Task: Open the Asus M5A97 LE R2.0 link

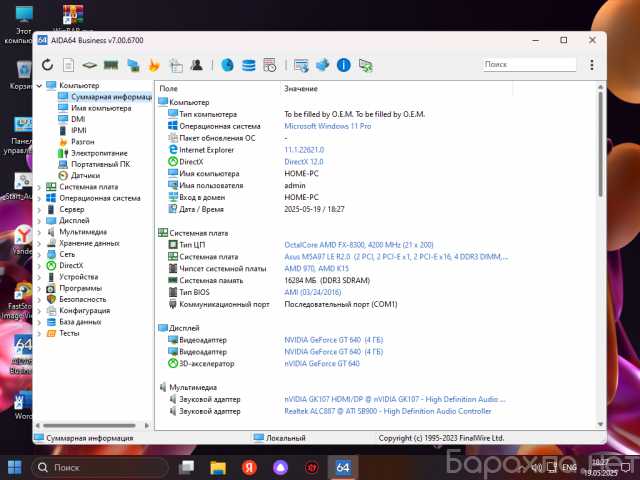Action: [396, 257]
